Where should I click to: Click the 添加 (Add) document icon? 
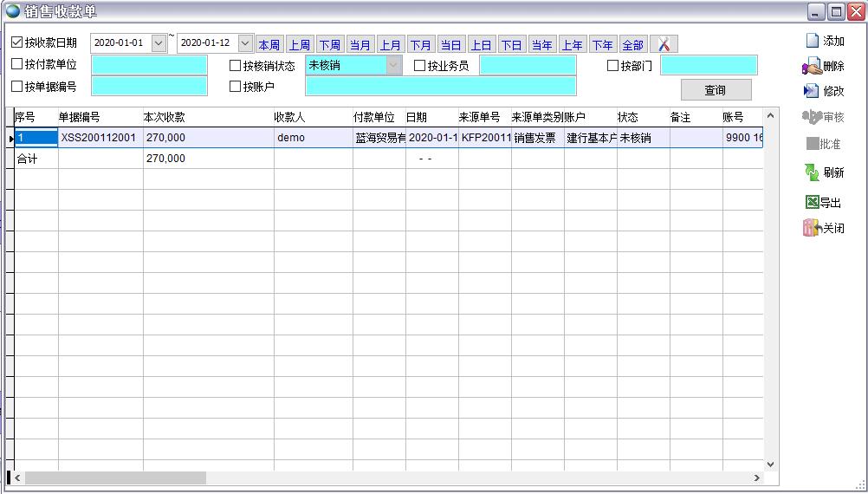point(813,41)
